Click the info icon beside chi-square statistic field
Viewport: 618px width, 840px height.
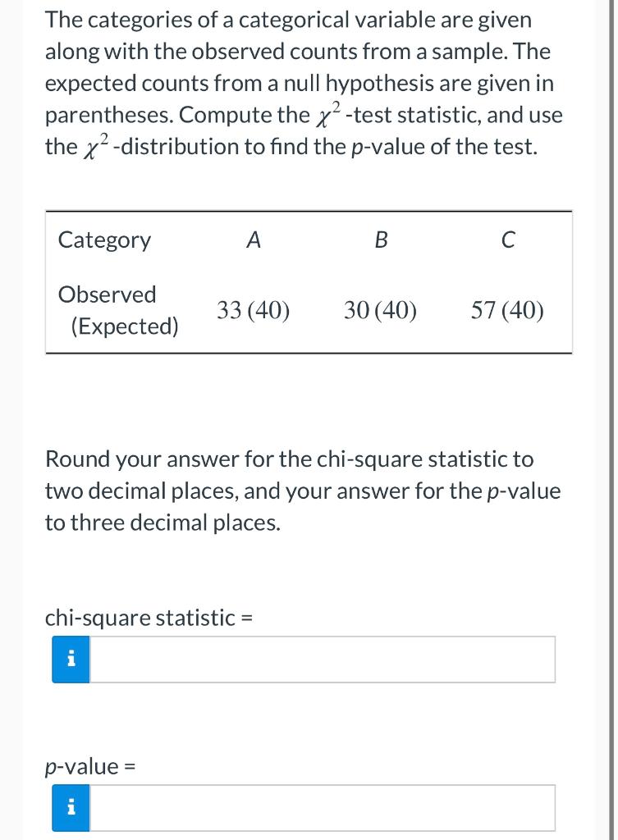click(x=71, y=659)
